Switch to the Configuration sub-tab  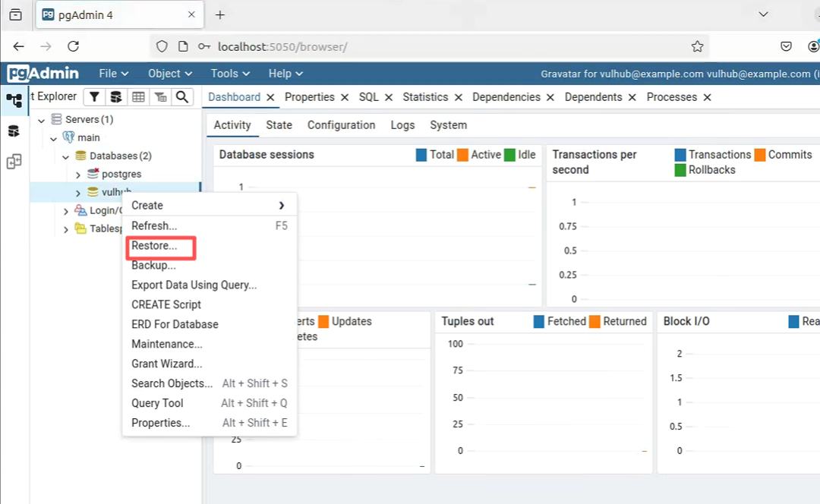click(x=341, y=125)
